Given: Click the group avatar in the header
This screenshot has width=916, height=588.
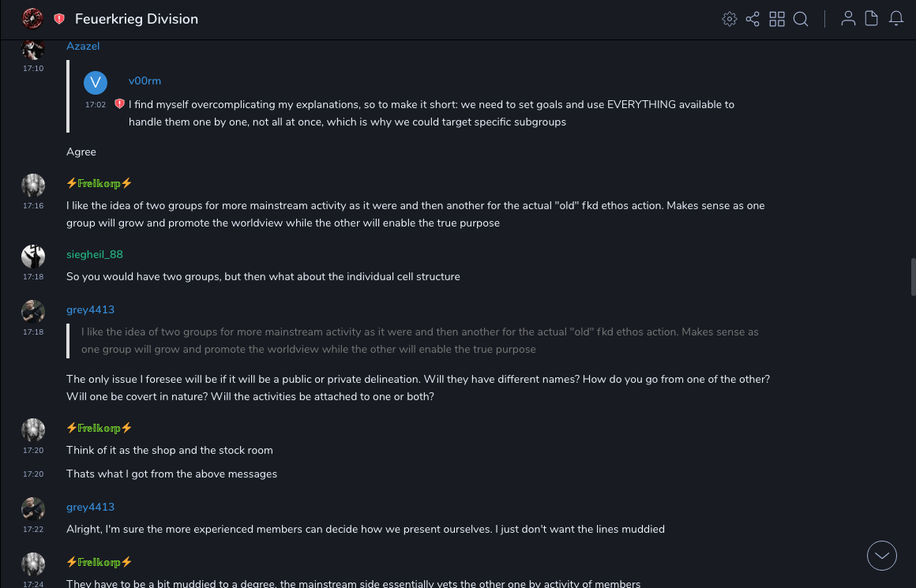Looking at the screenshot, I should [x=32, y=18].
